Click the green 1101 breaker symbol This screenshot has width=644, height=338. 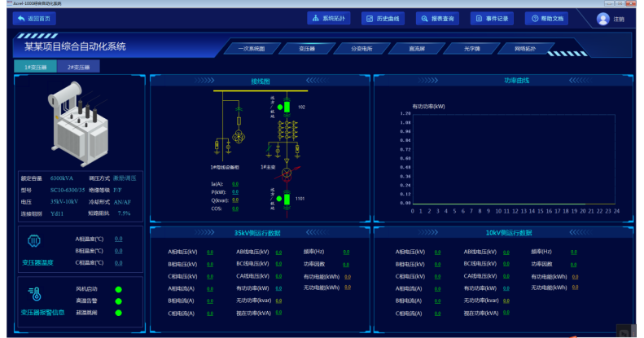pyautogui.click(x=287, y=199)
